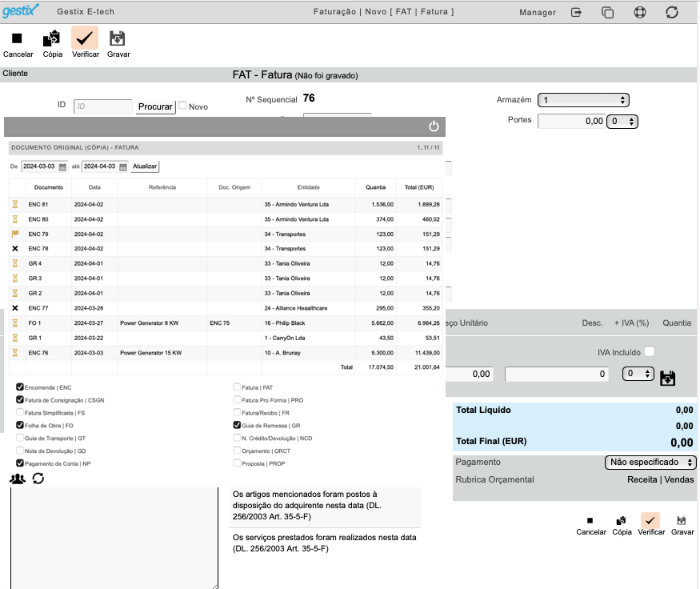Click hourglass icon on GR 1 row
Viewport: 700px width, 589px height.
[15, 338]
